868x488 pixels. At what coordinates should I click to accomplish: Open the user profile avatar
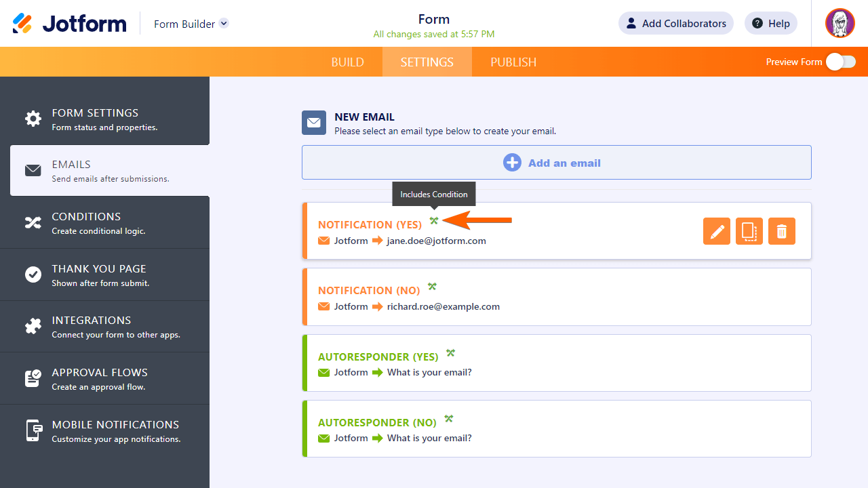tap(840, 23)
